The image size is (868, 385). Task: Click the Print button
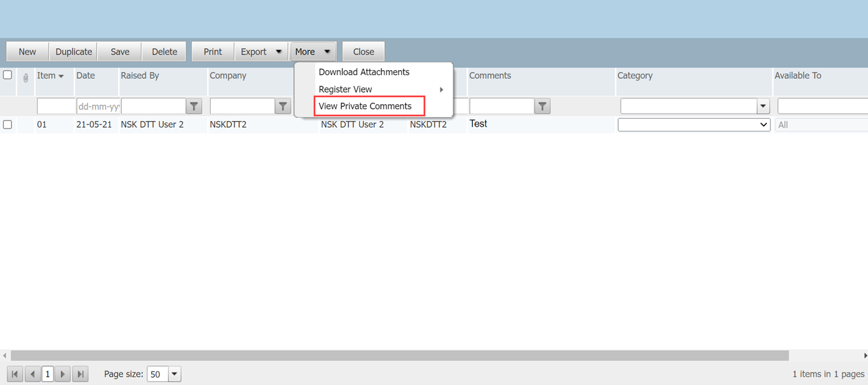pos(213,52)
